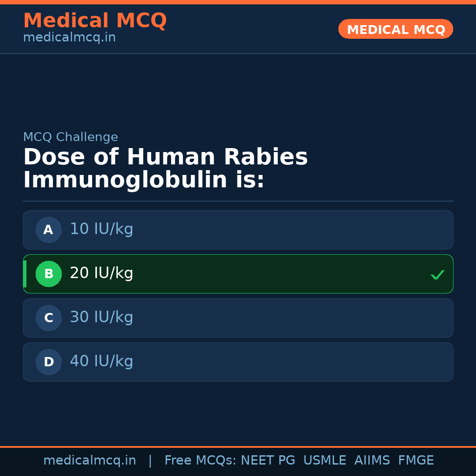
Task: Click the NEET PG footer text
Action: [268, 461]
